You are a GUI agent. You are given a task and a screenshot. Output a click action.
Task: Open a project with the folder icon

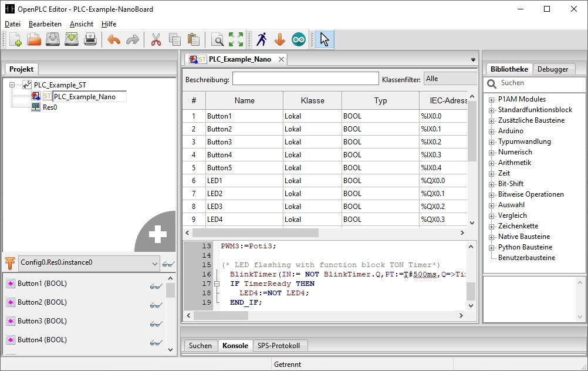pos(34,39)
